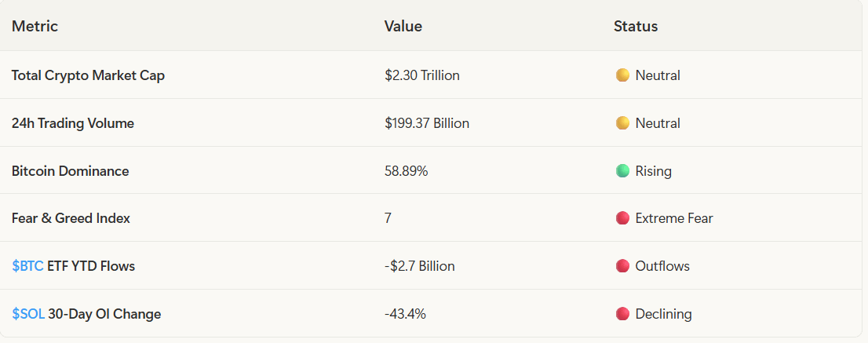Click the Value column header
This screenshot has width=868, height=343.
403,26
